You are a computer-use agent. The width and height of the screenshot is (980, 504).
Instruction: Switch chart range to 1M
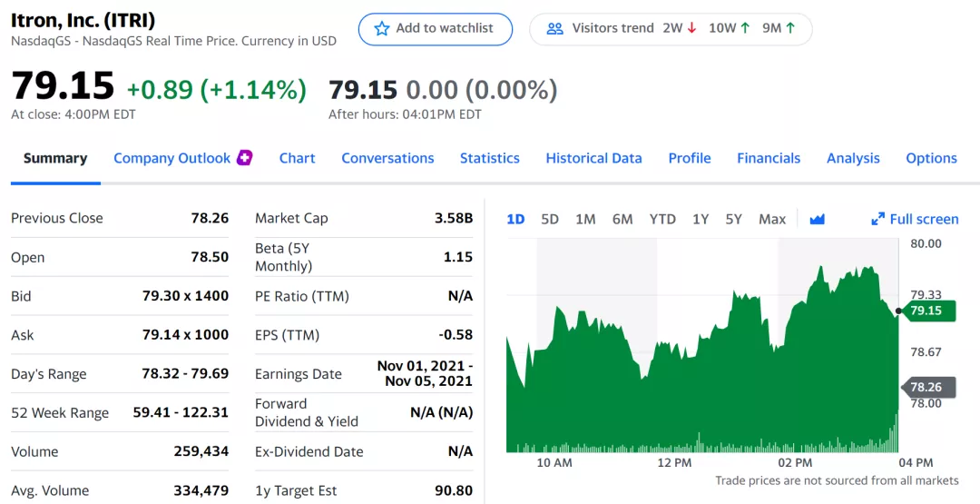point(585,219)
